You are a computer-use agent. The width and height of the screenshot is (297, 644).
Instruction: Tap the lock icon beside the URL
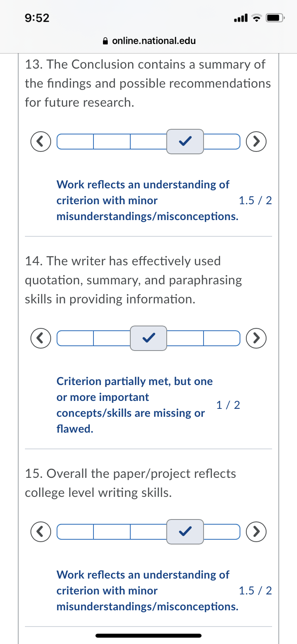coord(105,41)
